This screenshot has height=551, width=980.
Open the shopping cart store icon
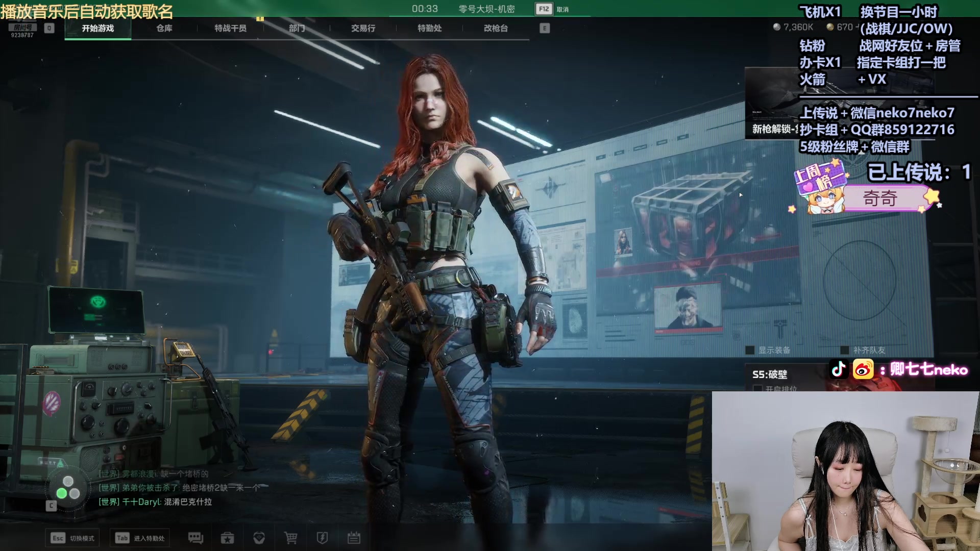[290, 538]
